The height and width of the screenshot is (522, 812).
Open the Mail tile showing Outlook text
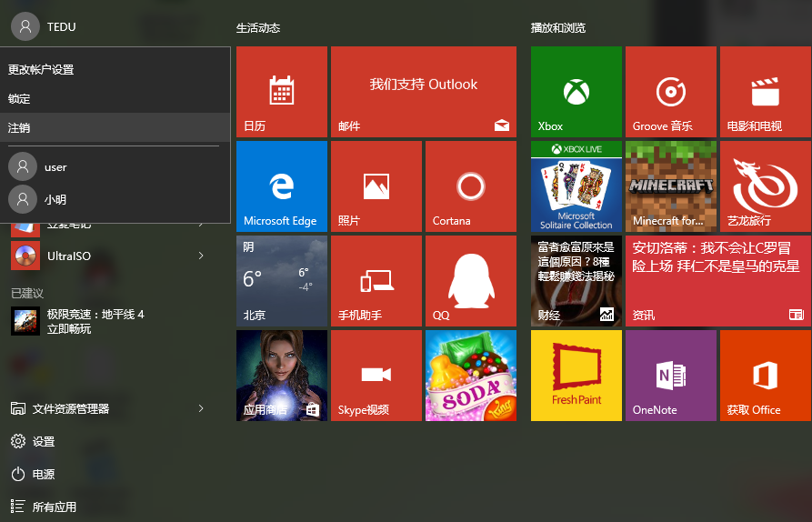click(424, 92)
